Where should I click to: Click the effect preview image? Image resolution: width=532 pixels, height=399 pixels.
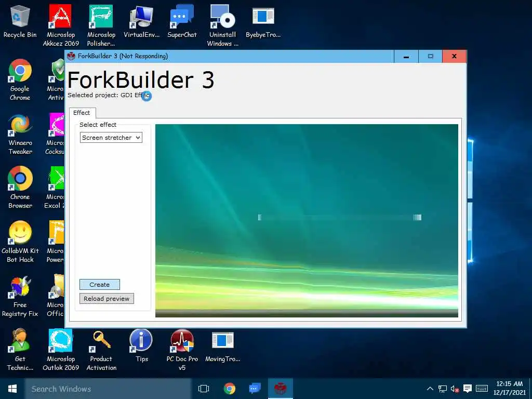[x=307, y=221]
